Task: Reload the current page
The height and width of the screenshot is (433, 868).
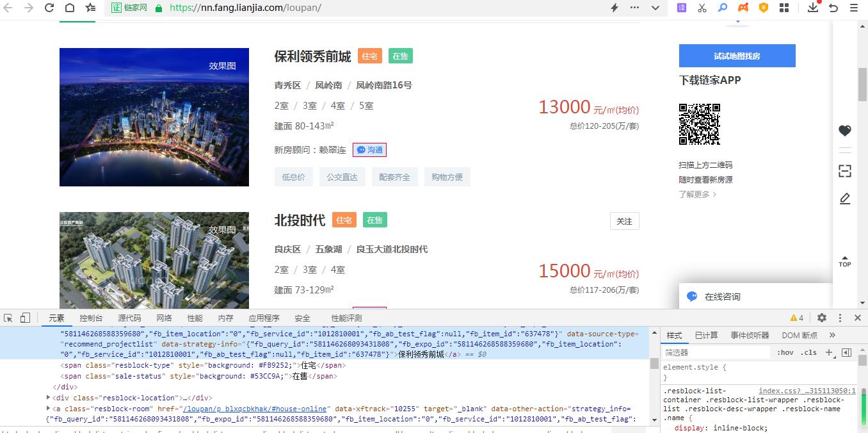Action: pyautogui.click(x=49, y=8)
